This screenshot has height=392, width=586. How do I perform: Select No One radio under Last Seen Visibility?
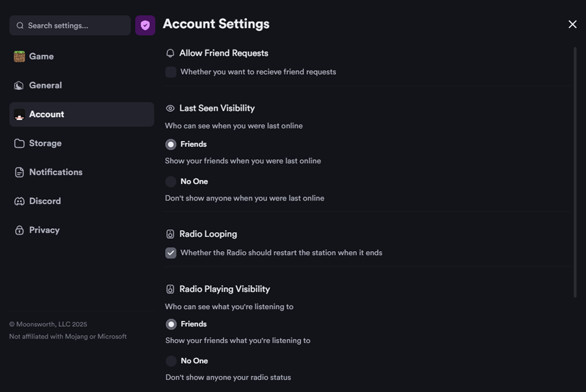(171, 182)
